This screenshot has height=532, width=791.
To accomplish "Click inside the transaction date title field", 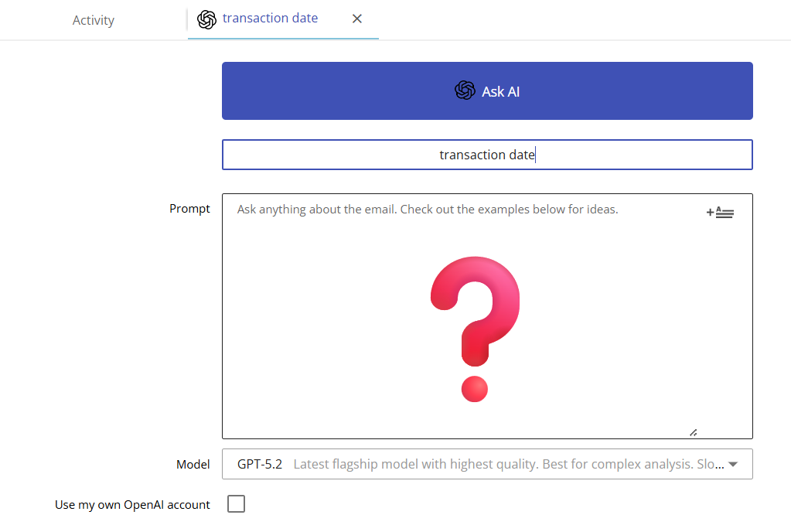I will (487, 154).
